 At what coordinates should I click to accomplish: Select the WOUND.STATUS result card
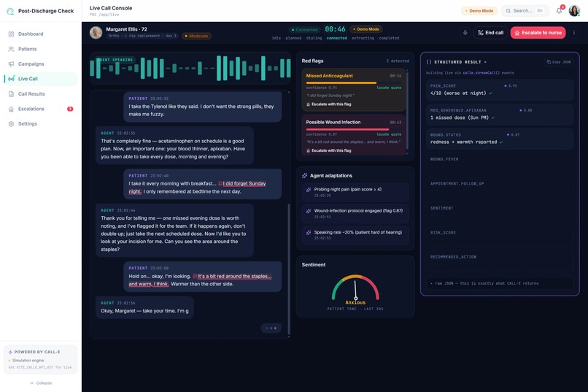(500, 139)
